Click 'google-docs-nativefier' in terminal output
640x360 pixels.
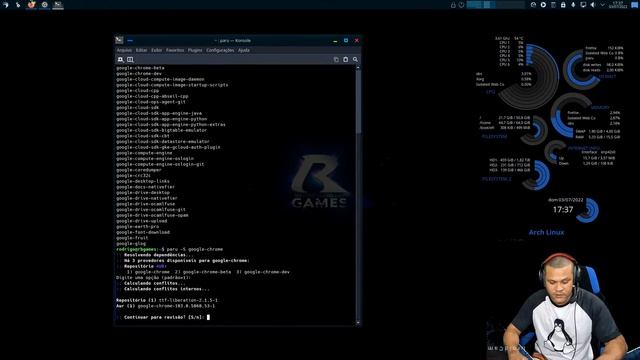coord(145,187)
